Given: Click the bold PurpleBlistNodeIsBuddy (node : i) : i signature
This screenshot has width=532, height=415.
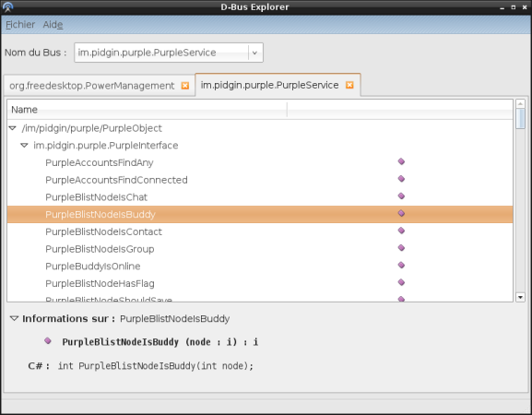Looking at the screenshot, I should (x=160, y=342).
